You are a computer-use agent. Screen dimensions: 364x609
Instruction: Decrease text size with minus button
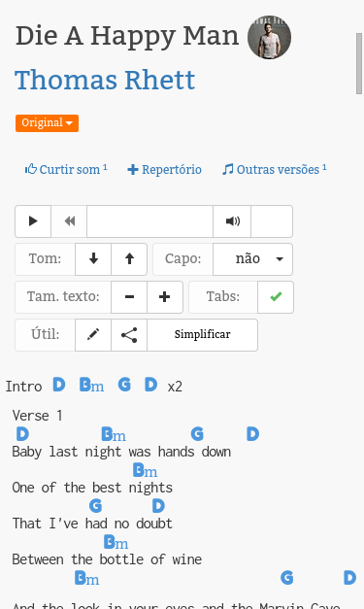point(129,297)
